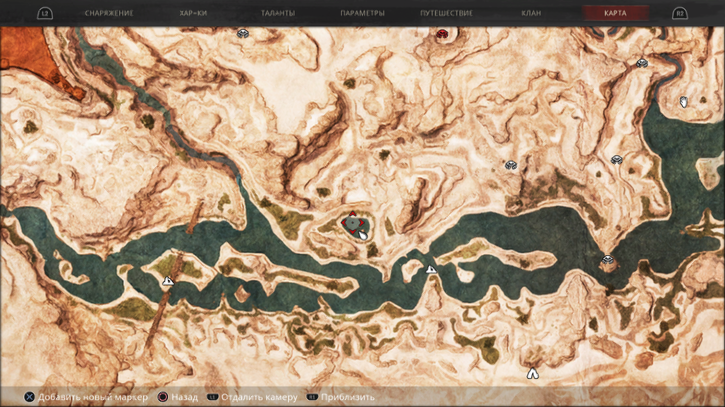725x407 pixels.
Task: Select the red camp marker below ПУТЕШЕСТВИЕ
Action: click(x=442, y=33)
